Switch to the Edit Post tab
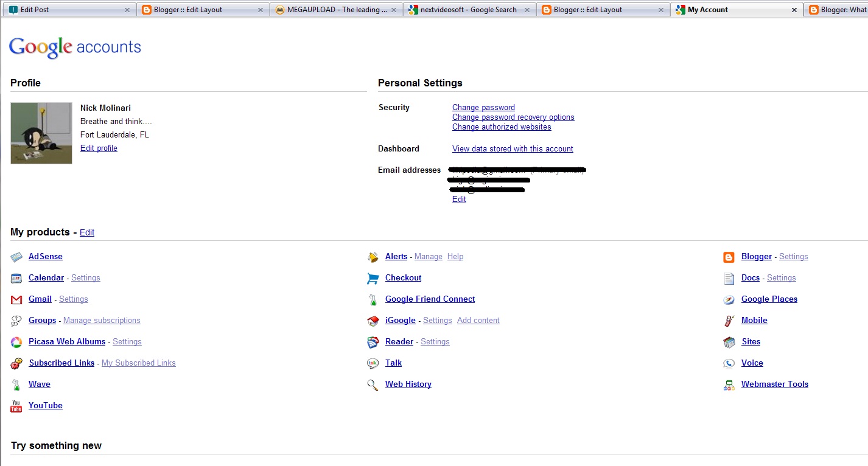The height and width of the screenshot is (466, 868). click(x=69, y=10)
